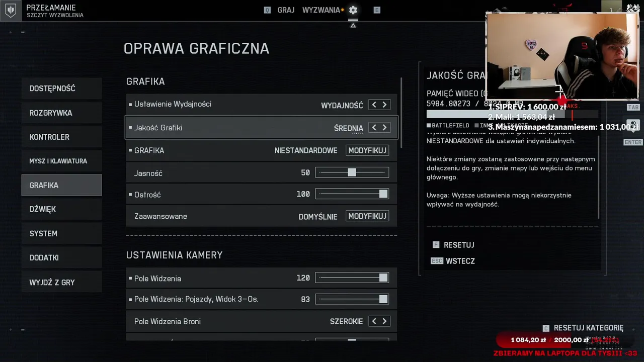
Task: Next value arrow for Jakość Grafiki
Action: 384,128
